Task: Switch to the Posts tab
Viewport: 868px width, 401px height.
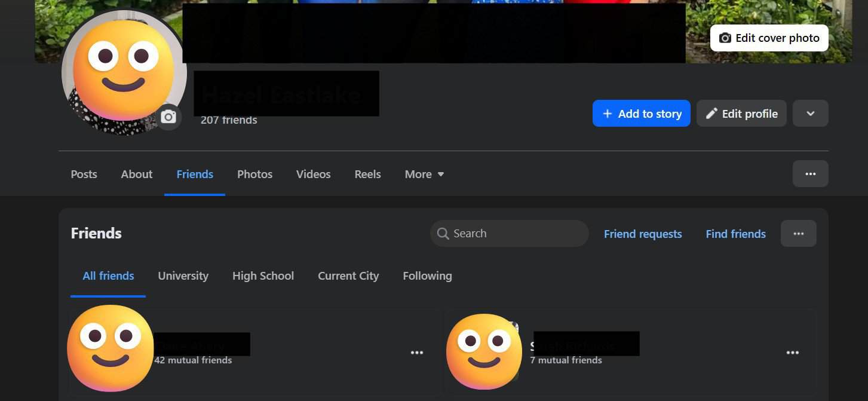Action: [84, 175]
